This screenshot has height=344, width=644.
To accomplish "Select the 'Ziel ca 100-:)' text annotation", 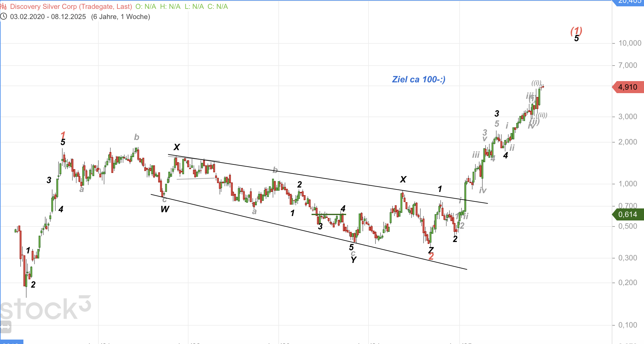I will point(418,79).
